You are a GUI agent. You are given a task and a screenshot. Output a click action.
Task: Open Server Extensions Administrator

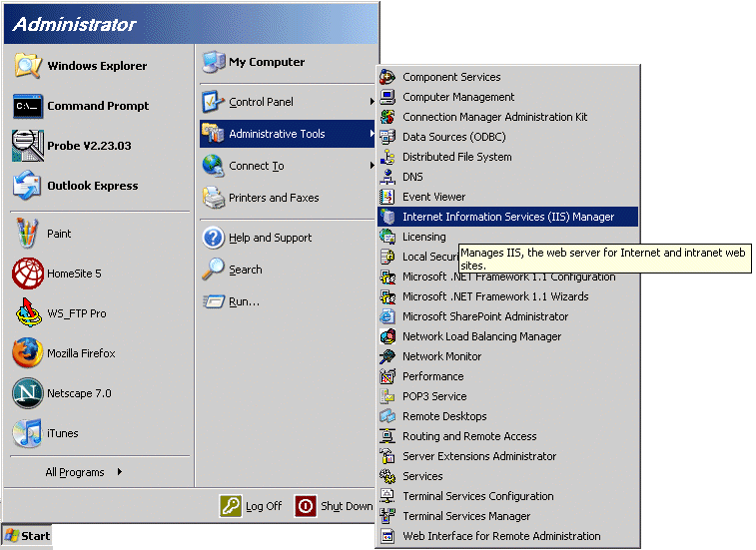point(507,456)
